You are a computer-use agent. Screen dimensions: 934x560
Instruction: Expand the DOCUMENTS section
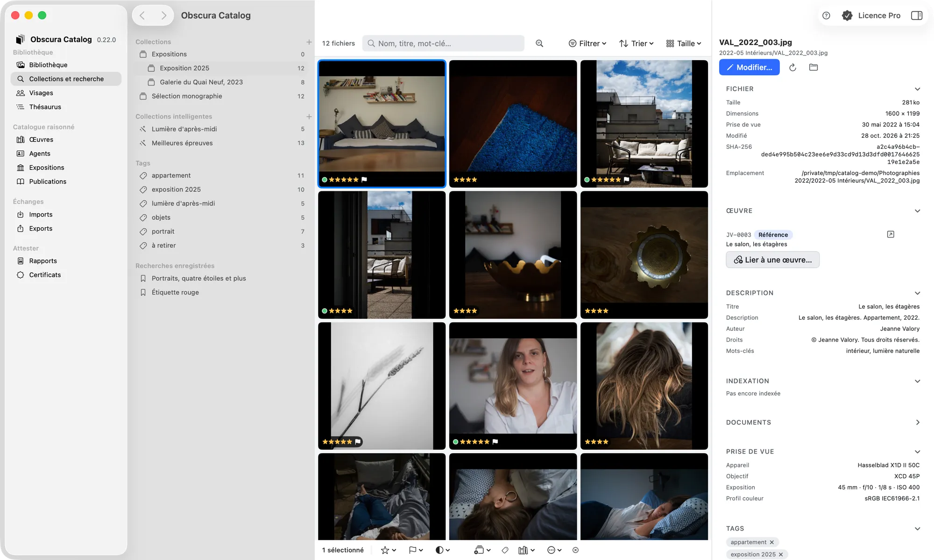(917, 422)
